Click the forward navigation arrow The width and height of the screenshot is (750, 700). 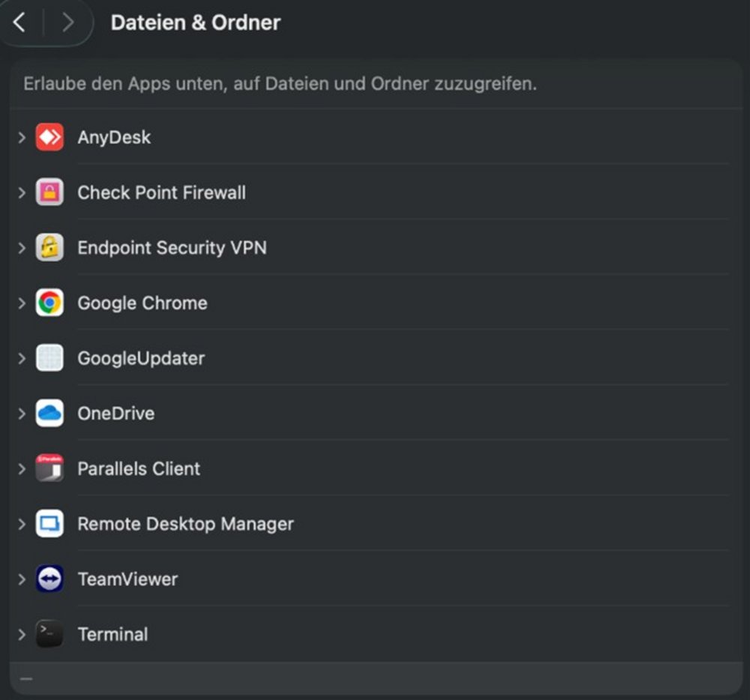(x=67, y=22)
